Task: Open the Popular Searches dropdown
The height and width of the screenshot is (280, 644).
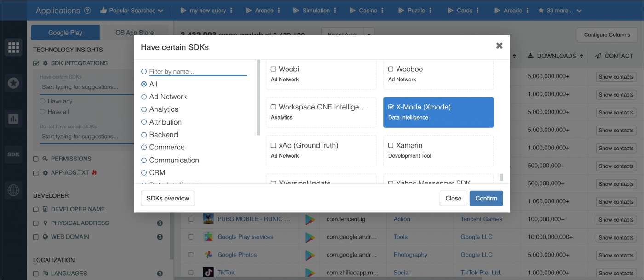Action: tap(132, 11)
